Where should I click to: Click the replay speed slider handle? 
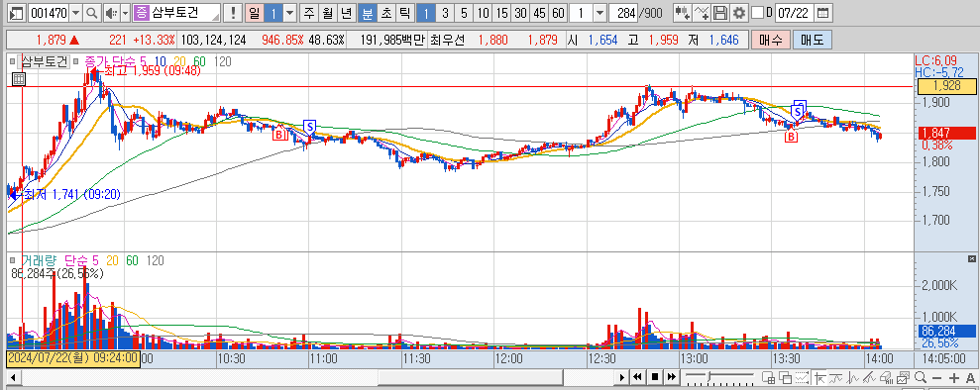pyautogui.click(x=708, y=376)
